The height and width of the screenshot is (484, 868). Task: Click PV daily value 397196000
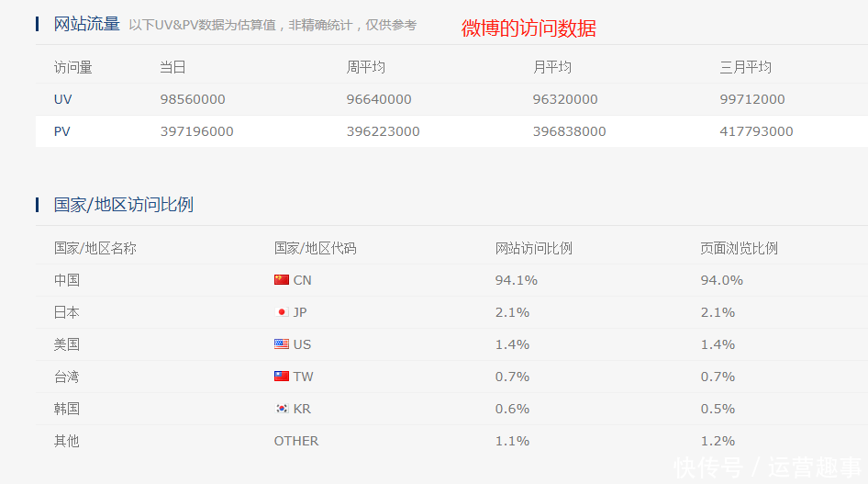point(196,131)
